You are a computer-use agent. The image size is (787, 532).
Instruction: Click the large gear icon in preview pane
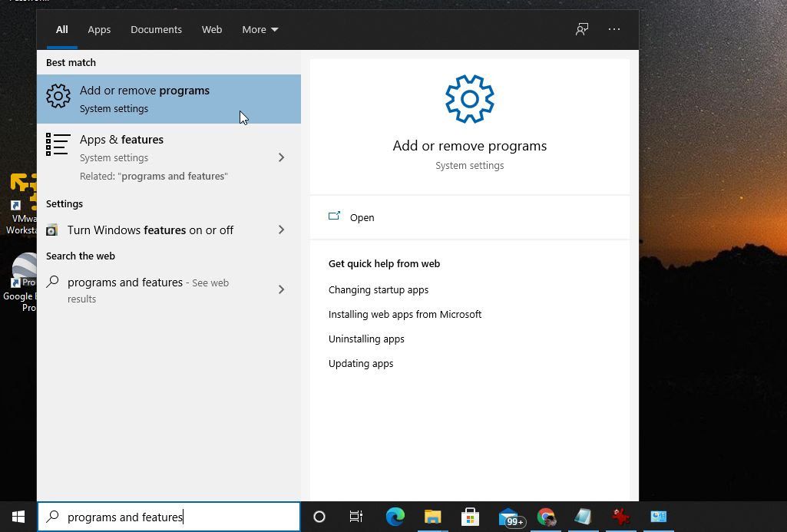(470, 99)
